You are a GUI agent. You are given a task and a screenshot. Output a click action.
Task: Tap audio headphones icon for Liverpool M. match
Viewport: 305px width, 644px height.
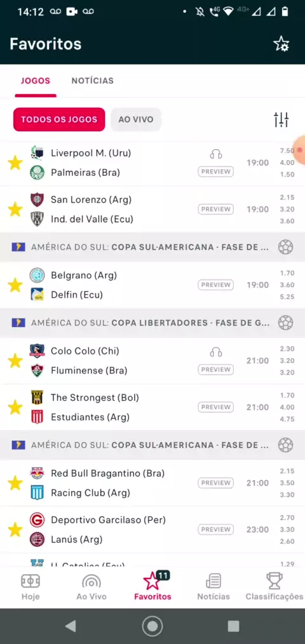coord(216,154)
